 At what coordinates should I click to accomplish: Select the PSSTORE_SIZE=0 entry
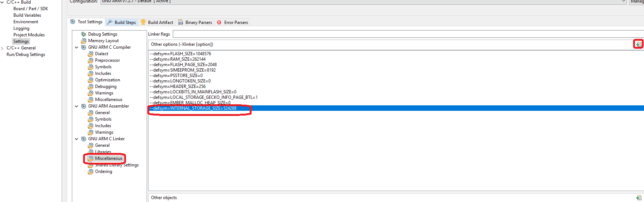coord(176,76)
